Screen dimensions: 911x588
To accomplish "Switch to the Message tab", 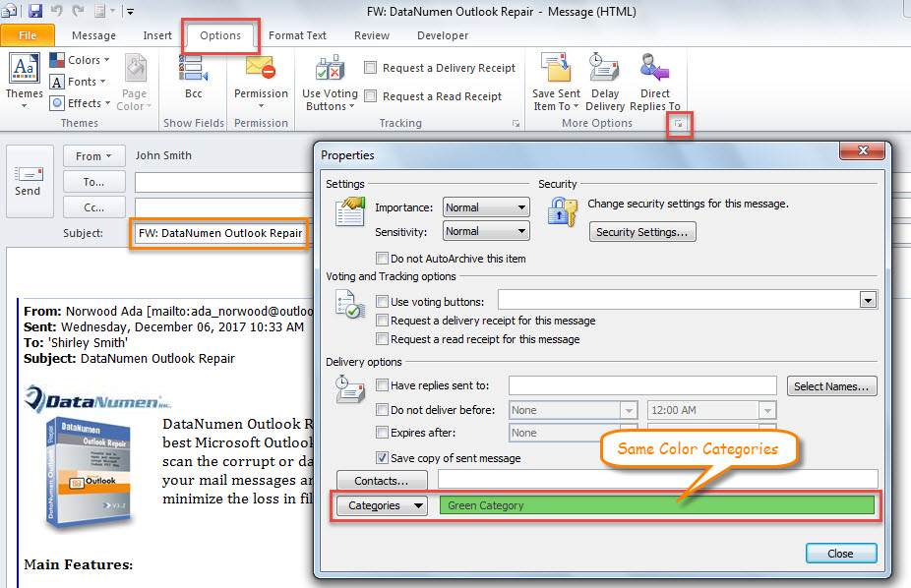I will pos(93,35).
